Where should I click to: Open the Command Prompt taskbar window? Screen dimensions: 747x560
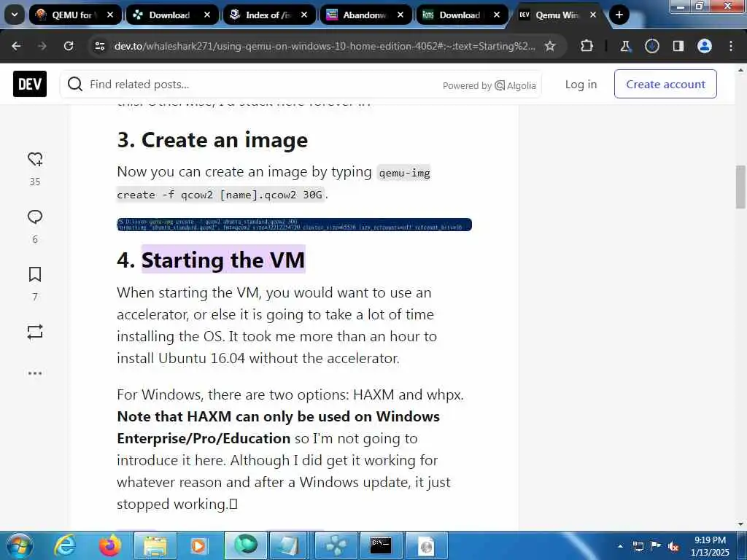[x=381, y=545]
